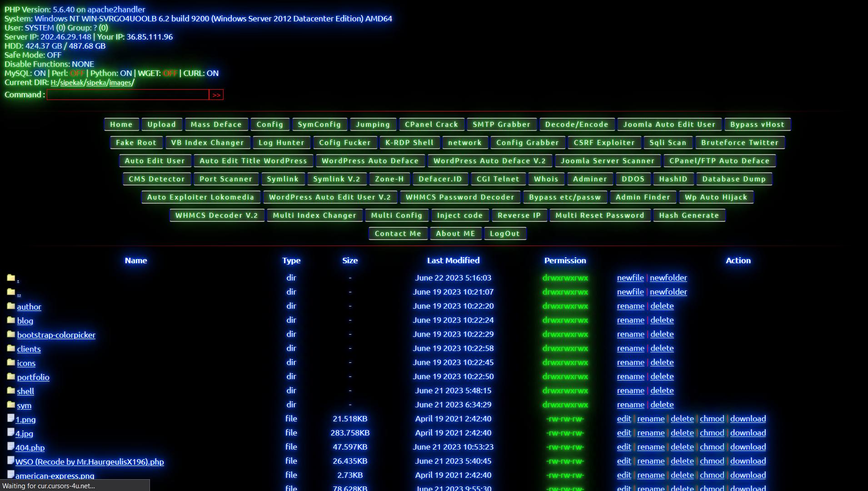Click the folder icon beside portfolio

[11, 376]
